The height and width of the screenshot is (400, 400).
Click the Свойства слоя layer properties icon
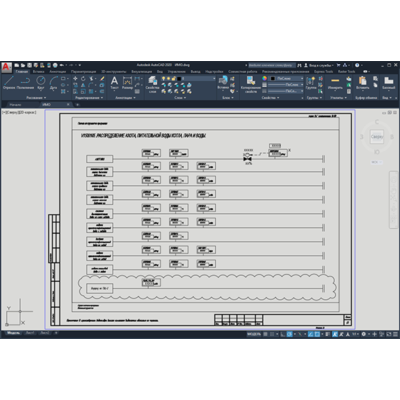click(152, 85)
